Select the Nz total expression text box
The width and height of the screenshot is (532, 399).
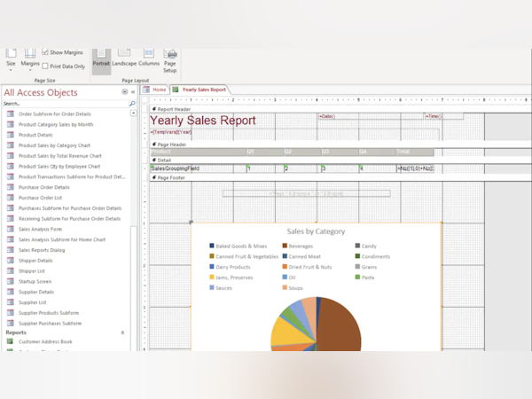point(415,168)
